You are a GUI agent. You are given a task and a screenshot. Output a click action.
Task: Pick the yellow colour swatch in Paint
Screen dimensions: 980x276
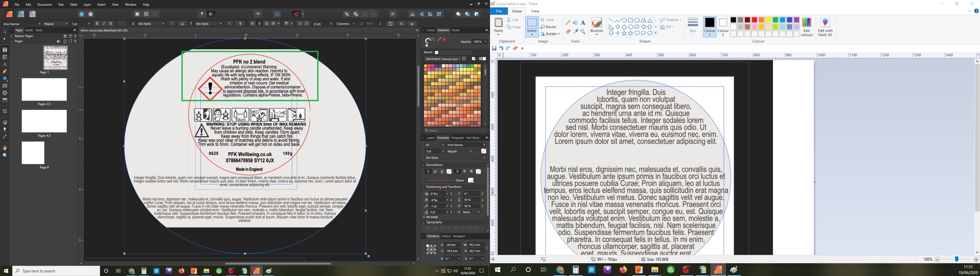pyautogui.click(x=768, y=20)
